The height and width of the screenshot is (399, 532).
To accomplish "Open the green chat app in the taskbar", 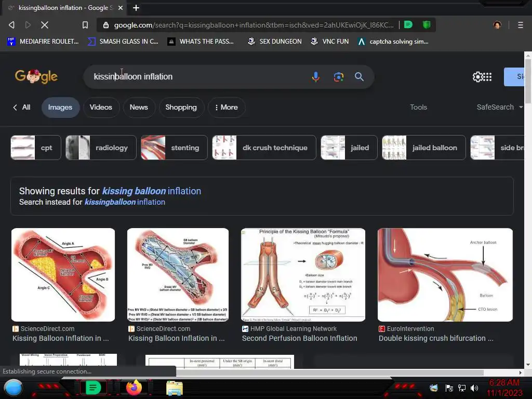I will 93,388.
